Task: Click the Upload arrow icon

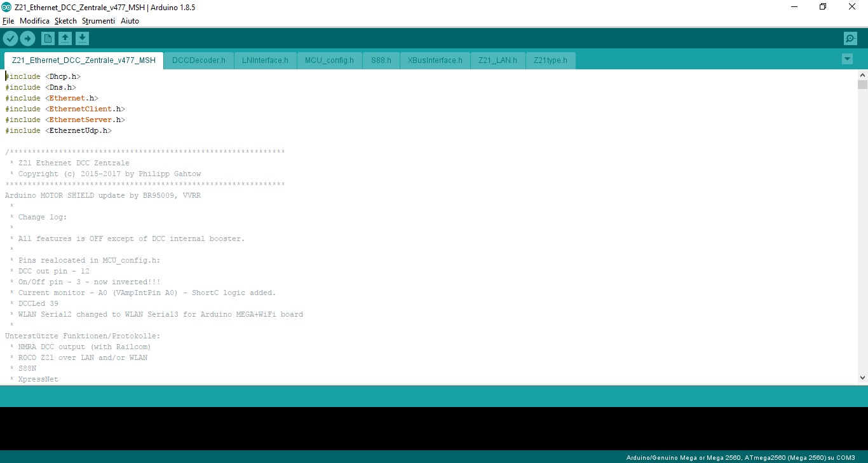Action: click(27, 39)
